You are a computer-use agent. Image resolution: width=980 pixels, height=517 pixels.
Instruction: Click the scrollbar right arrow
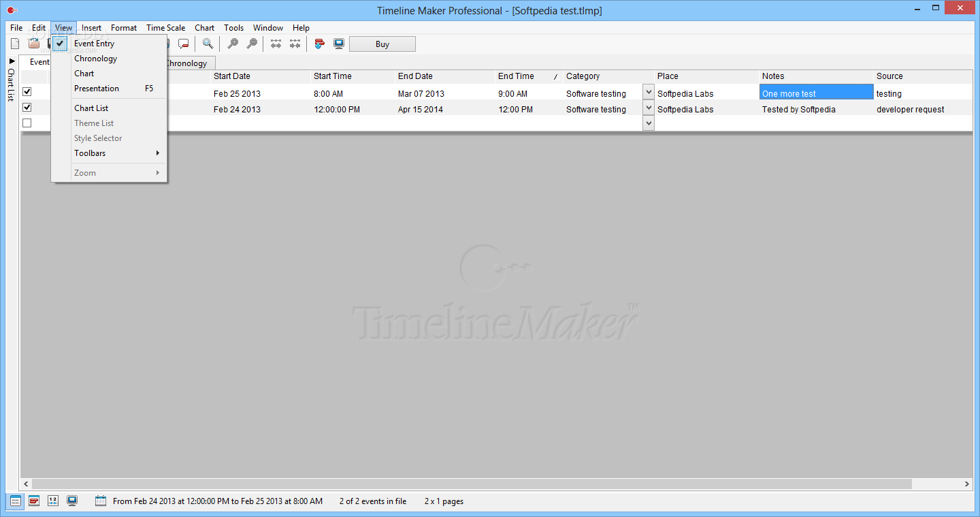click(967, 484)
